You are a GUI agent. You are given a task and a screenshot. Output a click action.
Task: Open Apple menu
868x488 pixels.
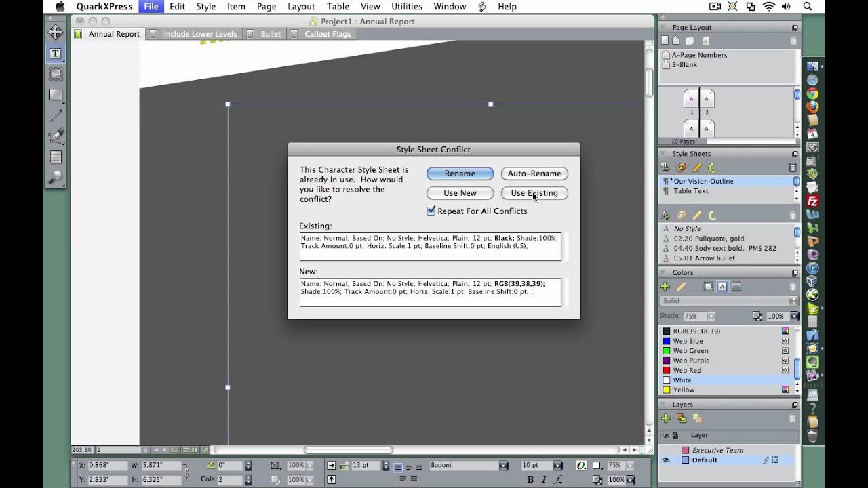(x=60, y=6)
